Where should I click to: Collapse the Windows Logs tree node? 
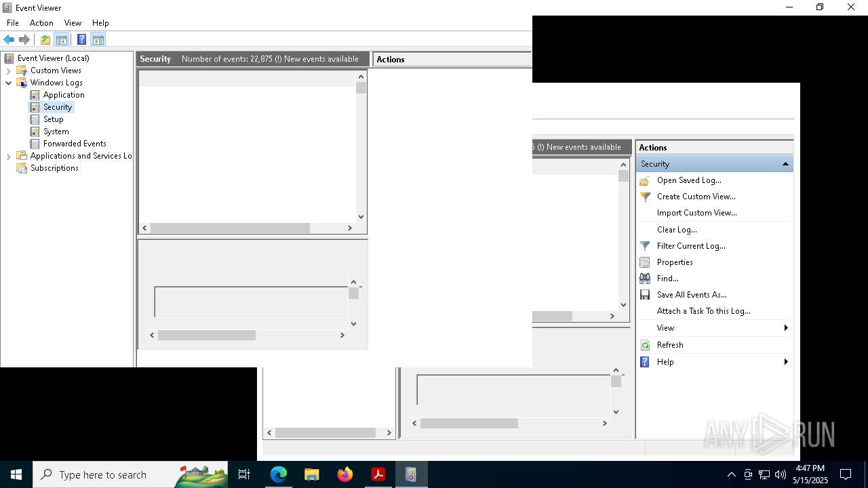(9, 83)
